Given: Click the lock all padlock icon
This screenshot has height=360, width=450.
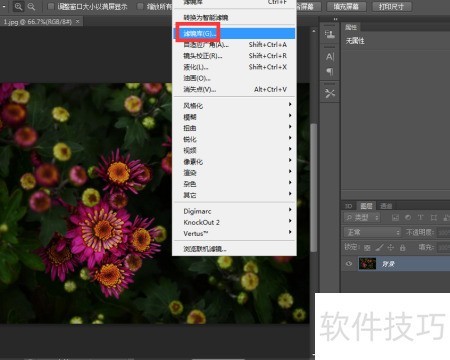Looking at the screenshot, I should [x=403, y=248].
